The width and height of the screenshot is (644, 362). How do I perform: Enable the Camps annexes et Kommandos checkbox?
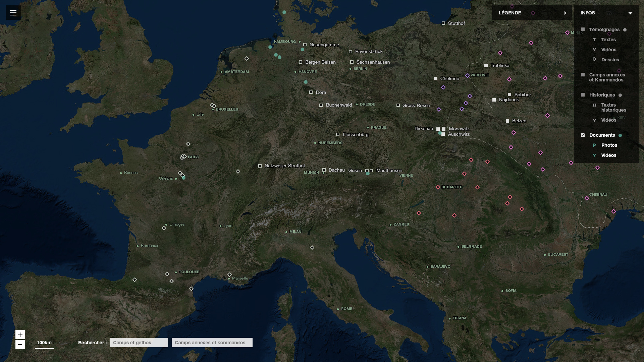(x=583, y=75)
